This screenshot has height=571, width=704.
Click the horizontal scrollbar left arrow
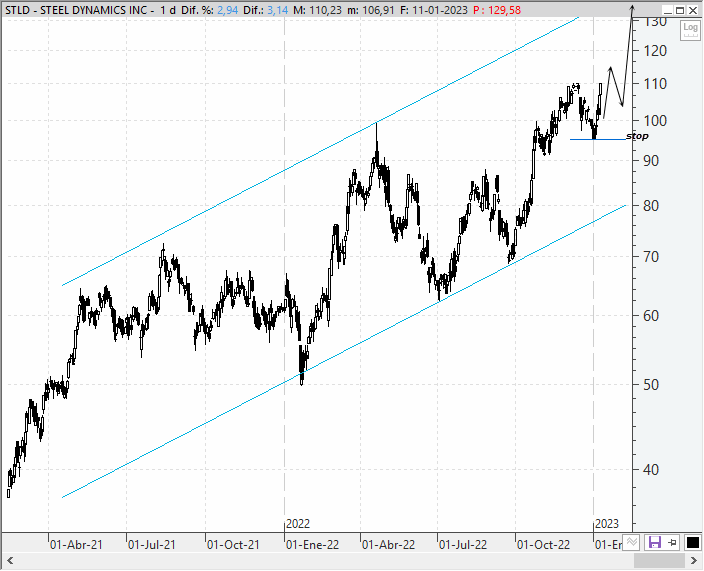coord(10,560)
